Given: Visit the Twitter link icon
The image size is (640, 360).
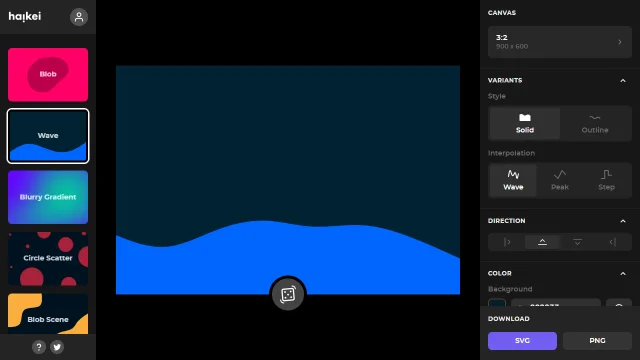Looking at the screenshot, I should pos(57,347).
